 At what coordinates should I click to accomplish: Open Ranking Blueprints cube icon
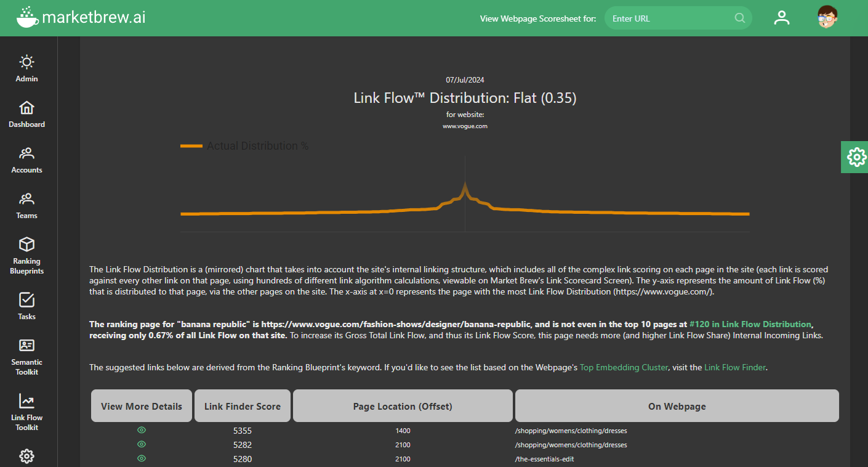tap(26, 245)
